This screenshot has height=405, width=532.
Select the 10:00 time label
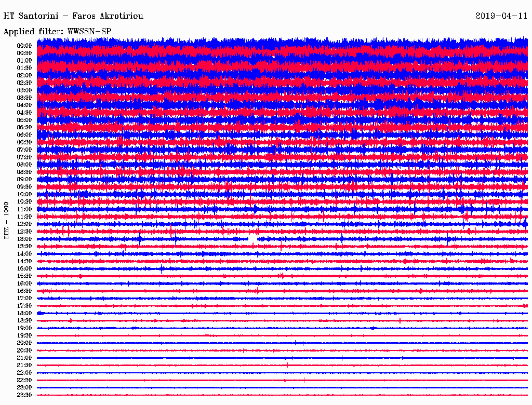point(24,194)
